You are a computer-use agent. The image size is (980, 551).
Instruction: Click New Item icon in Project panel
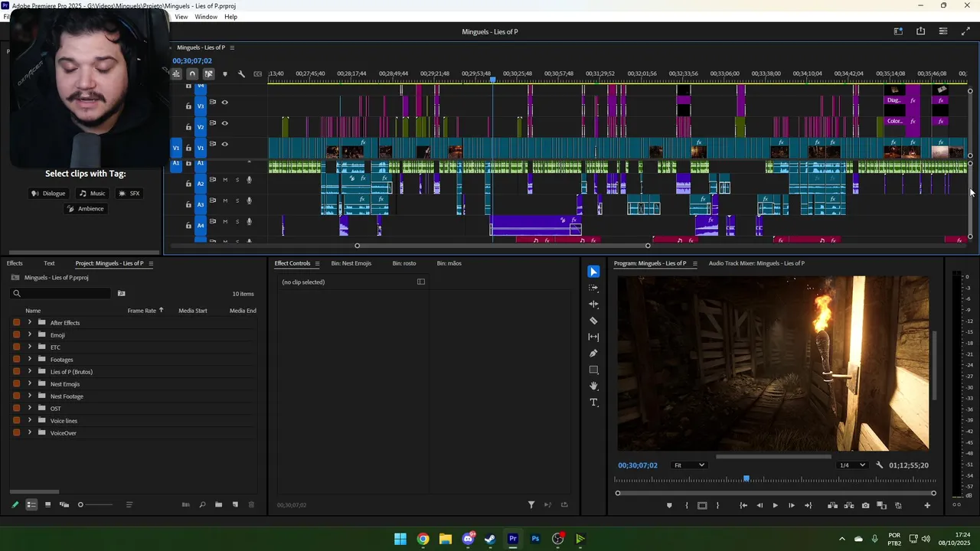[x=235, y=505]
